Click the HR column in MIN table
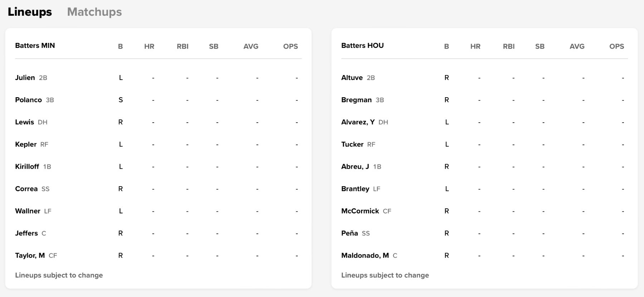Image resolution: width=644 pixels, height=297 pixels. point(149,46)
